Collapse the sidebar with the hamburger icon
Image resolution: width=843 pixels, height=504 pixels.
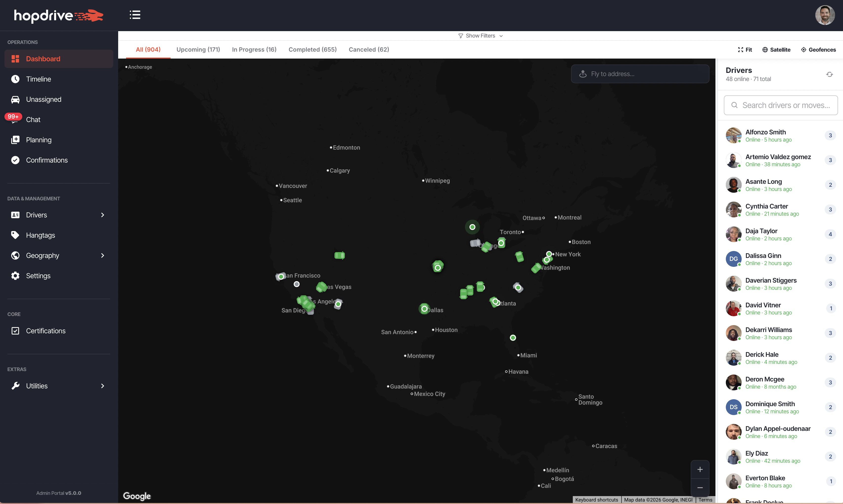click(x=134, y=15)
